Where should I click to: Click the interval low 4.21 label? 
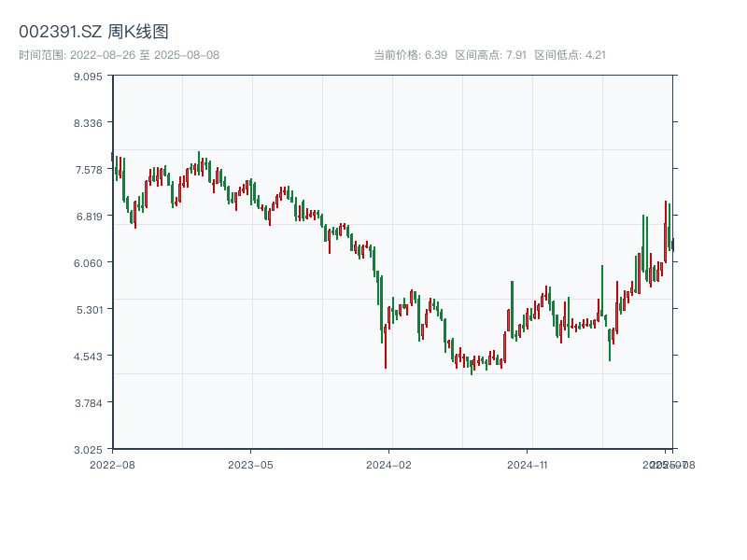(570, 55)
